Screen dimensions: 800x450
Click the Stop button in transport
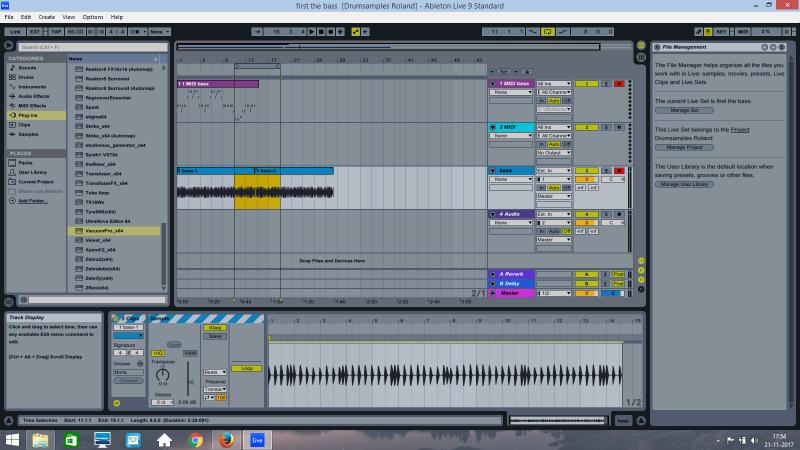[321, 32]
